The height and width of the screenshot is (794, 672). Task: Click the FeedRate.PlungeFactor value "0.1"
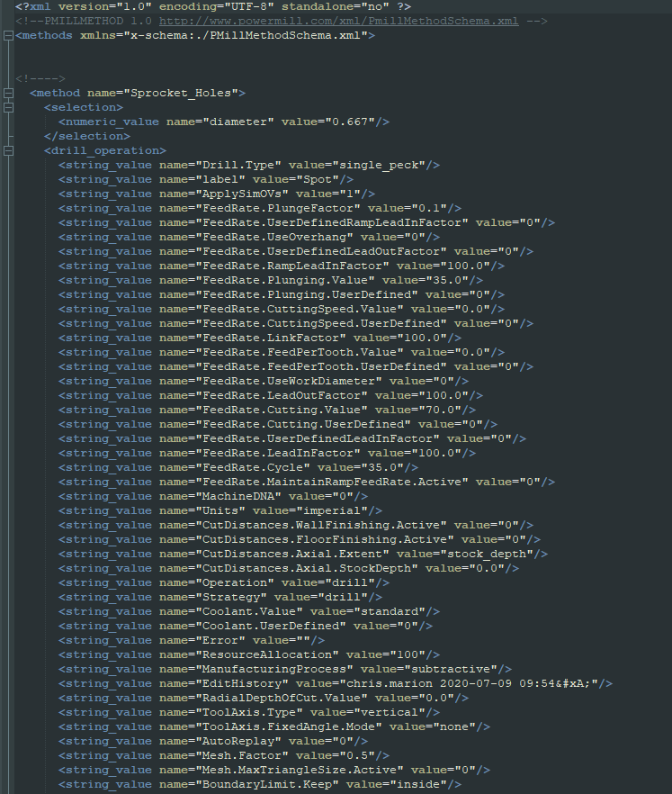click(429, 209)
